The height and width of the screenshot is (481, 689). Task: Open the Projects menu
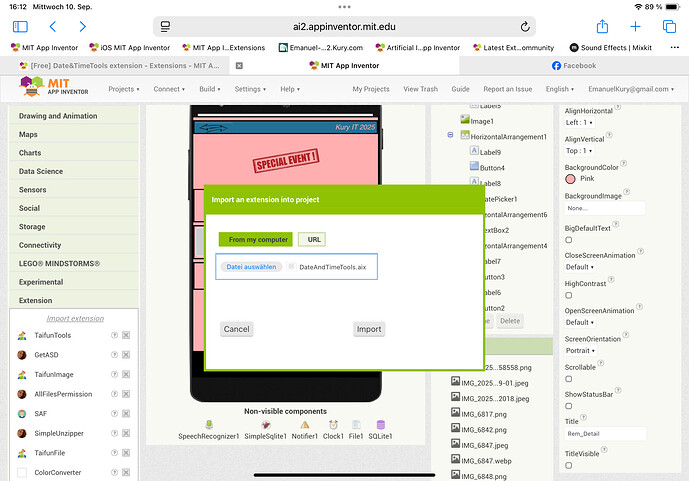coord(124,89)
